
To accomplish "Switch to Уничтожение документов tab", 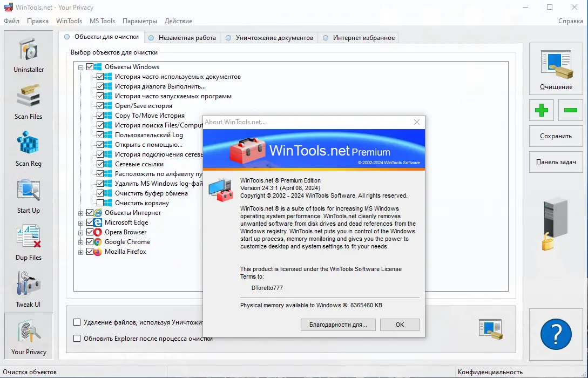I will [269, 37].
